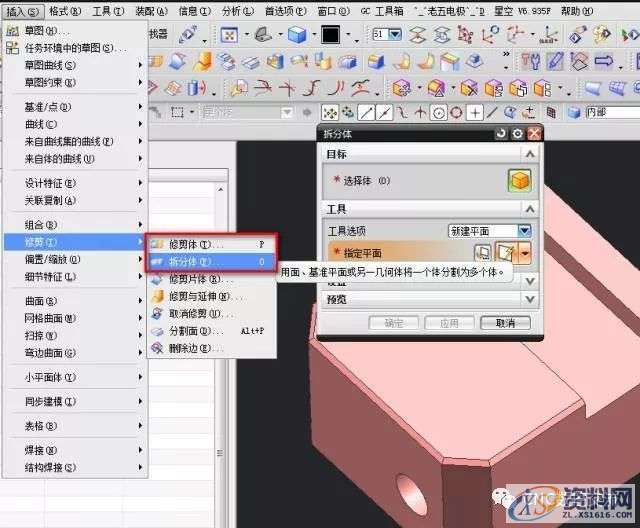
Task: Select 修剪体 in submenu
Action: click(x=211, y=244)
